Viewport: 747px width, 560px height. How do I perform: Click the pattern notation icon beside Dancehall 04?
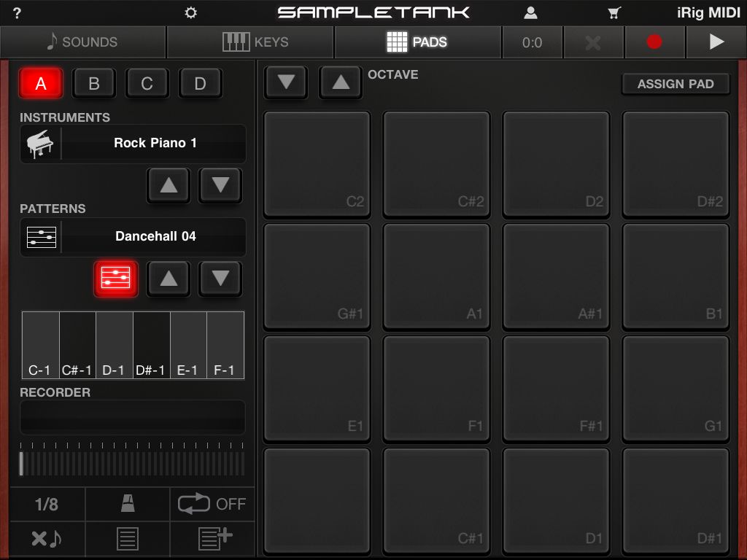click(x=41, y=237)
